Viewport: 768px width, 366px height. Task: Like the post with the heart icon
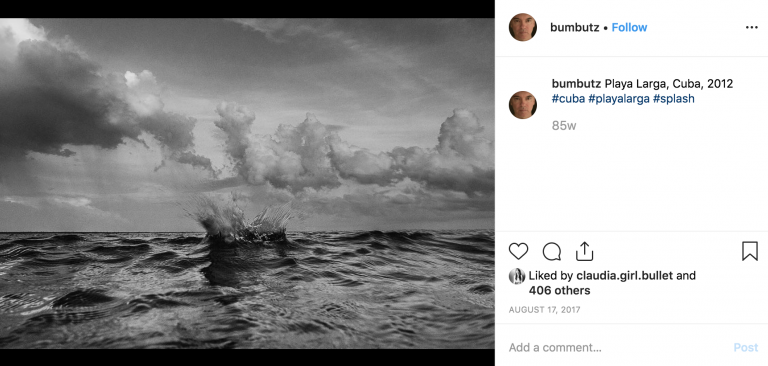(518, 251)
